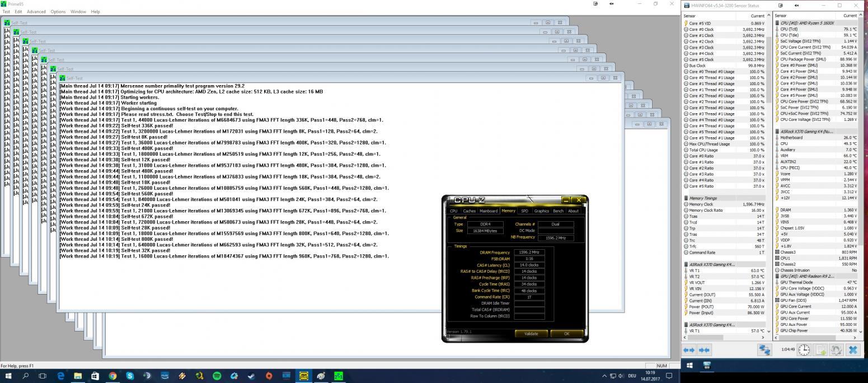
Task: Click DRAM Frequency value field in CPU-Z
Action: (529, 253)
